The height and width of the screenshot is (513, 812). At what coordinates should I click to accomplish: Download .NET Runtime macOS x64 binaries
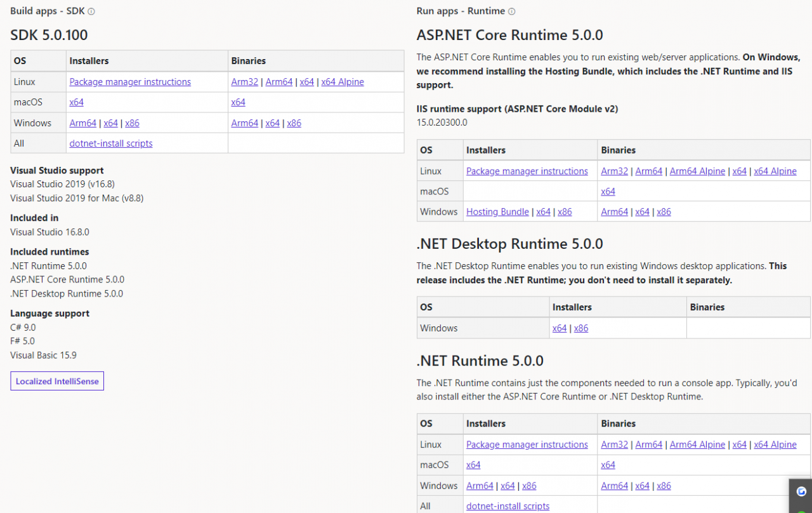(x=608, y=465)
